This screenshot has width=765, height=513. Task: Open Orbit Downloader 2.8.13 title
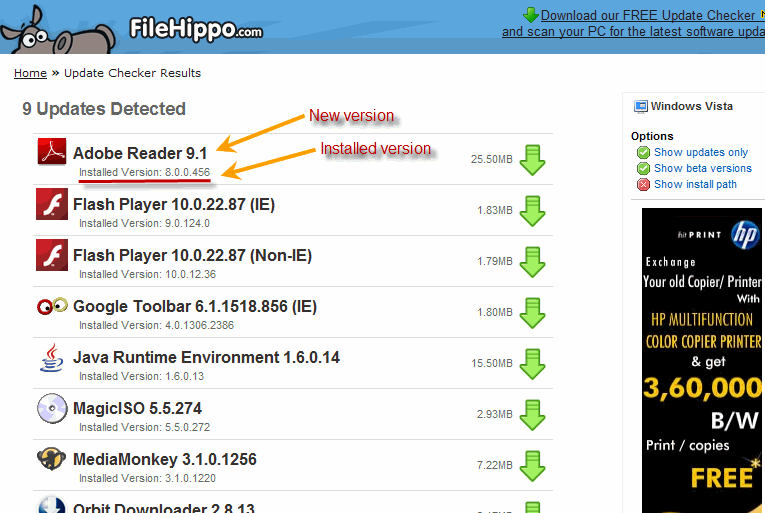(x=164, y=508)
